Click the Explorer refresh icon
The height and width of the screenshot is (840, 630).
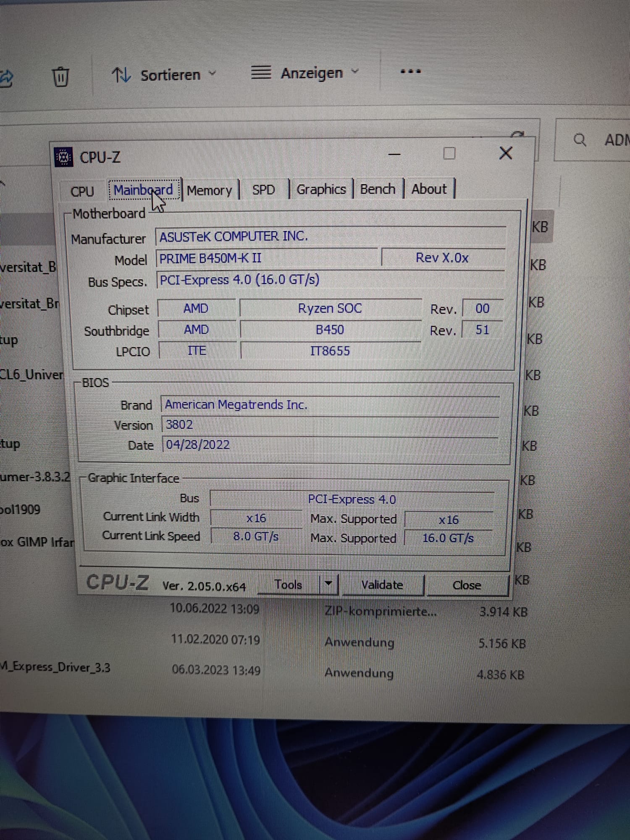pos(517,134)
